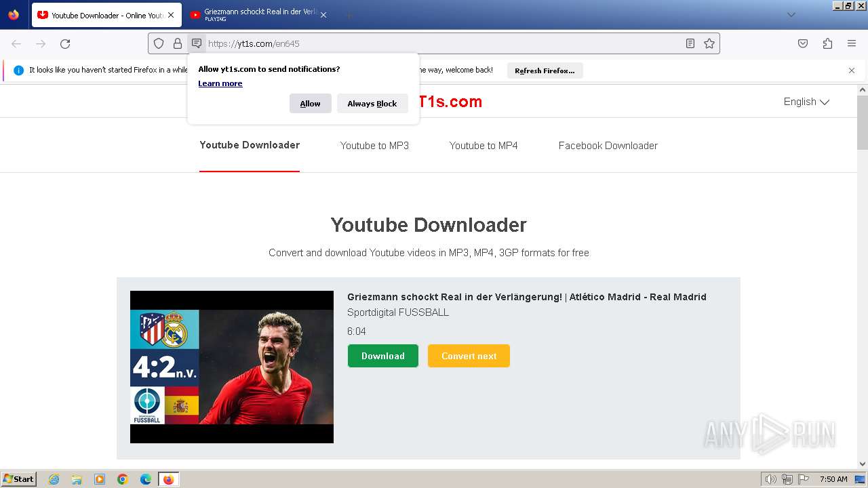Open the media player taskbar icon
This screenshot has width=868, height=488.
pyautogui.click(x=100, y=479)
